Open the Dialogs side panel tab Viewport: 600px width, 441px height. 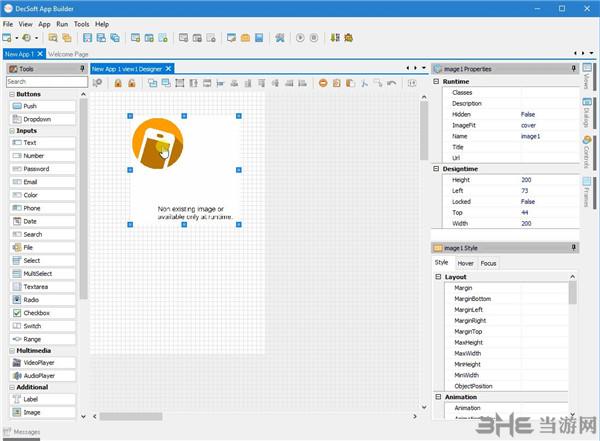coord(587,113)
